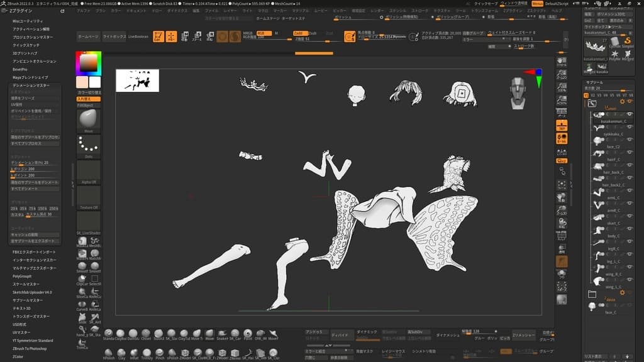Screen dimensions: 644x362
Task: Toggle visibility of face_C2 subtool
Action: (x=630, y=140)
